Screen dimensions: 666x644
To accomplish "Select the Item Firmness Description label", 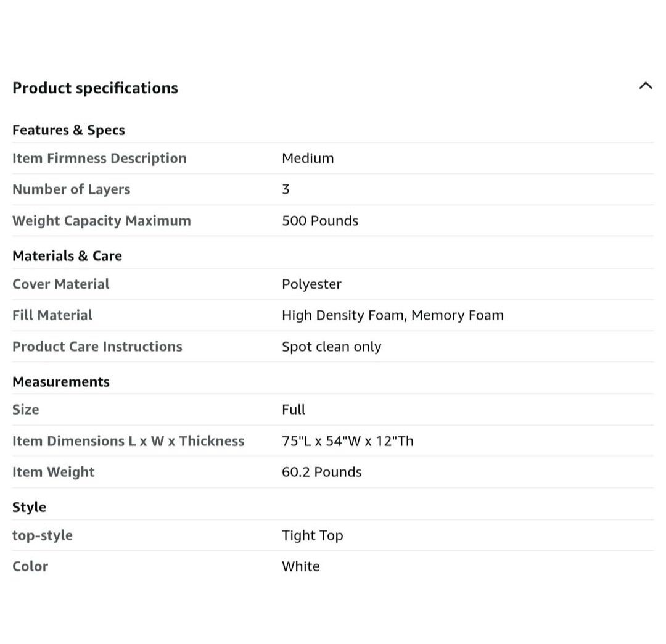I will (x=99, y=159).
